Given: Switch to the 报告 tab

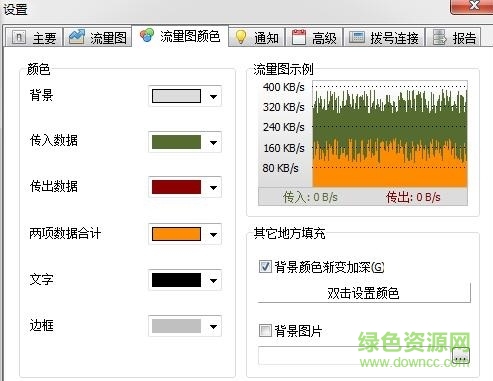Looking at the screenshot, I should pyautogui.click(x=454, y=37).
